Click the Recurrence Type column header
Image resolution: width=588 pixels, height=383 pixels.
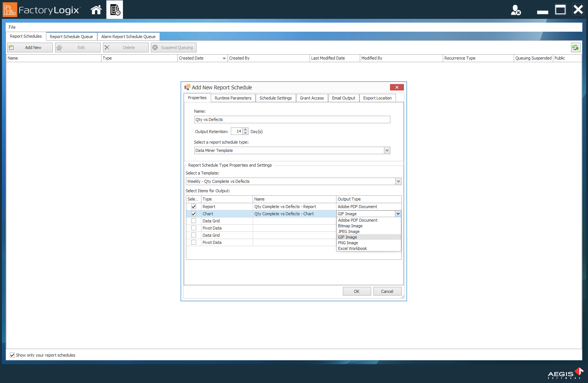[478, 58]
